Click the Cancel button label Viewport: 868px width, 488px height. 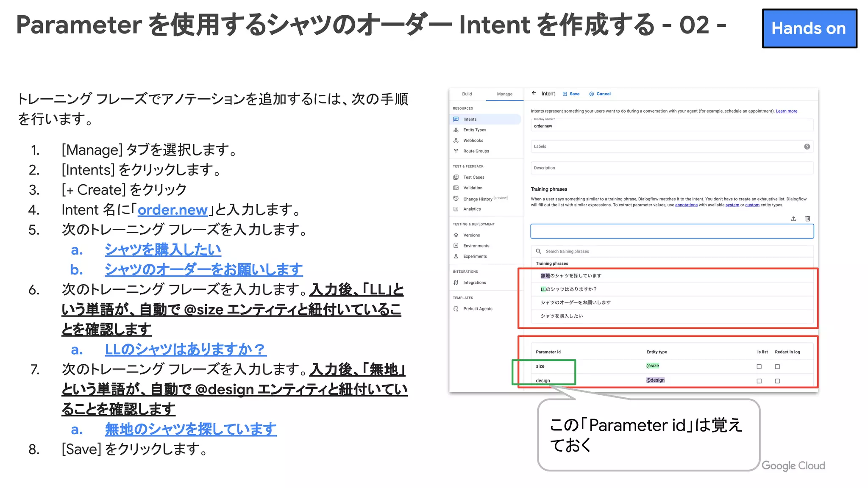click(x=604, y=94)
